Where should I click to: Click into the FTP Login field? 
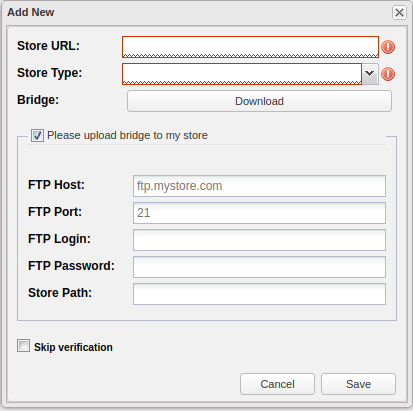pos(259,240)
